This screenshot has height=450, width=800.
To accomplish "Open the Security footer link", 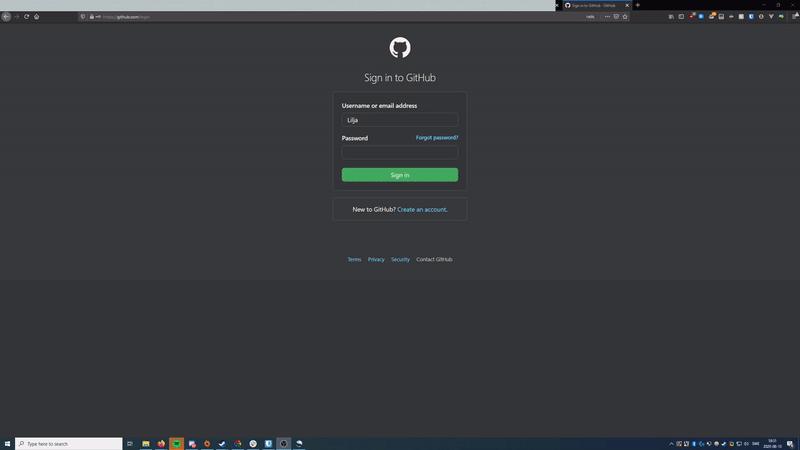I will pyautogui.click(x=401, y=260).
